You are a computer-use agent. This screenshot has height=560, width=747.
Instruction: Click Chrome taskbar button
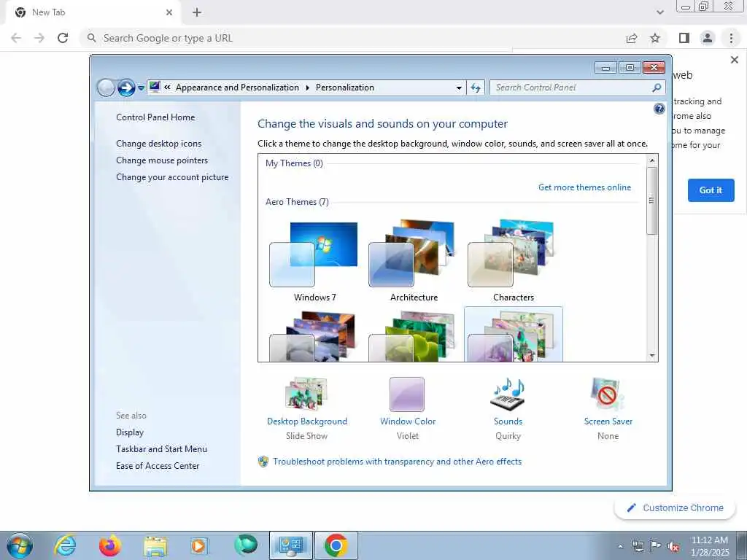click(x=336, y=545)
